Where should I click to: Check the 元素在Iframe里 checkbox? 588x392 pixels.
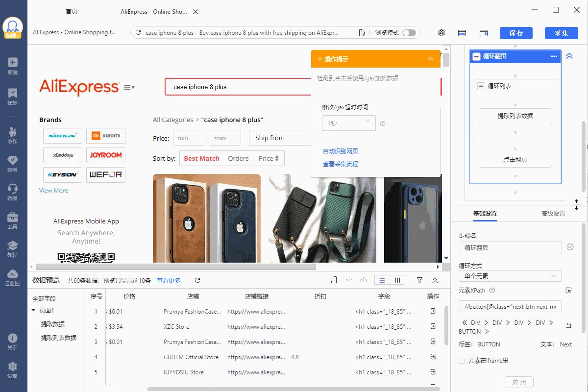coord(462,361)
